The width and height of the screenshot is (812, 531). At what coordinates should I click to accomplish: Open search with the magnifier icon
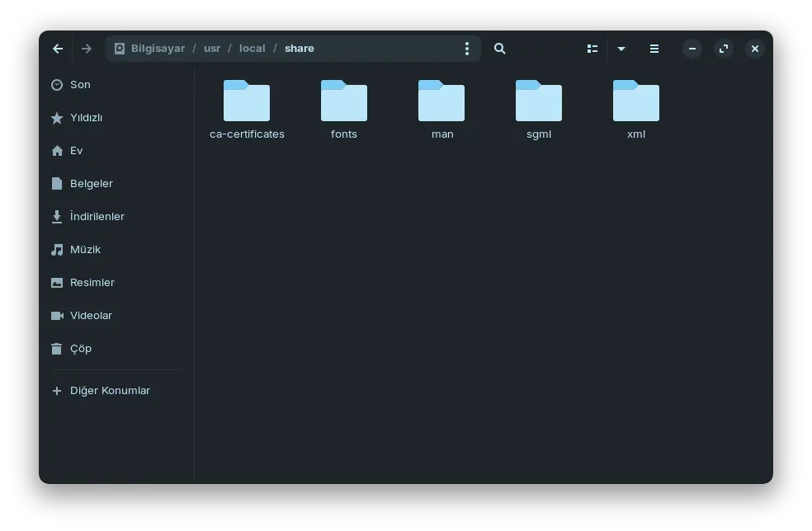pos(500,49)
